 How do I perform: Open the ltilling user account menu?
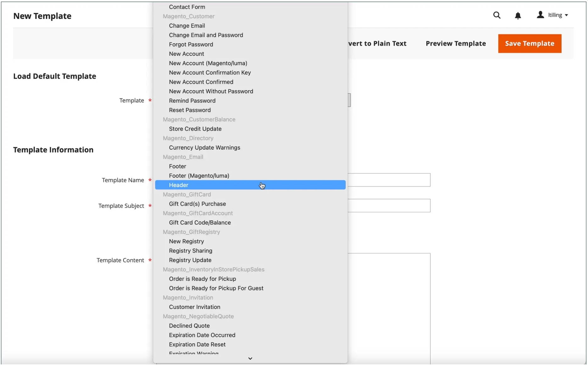[553, 15]
